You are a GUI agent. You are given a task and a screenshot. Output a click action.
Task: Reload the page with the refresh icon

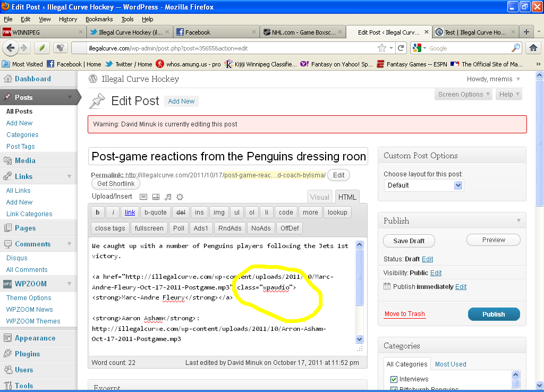401,48
